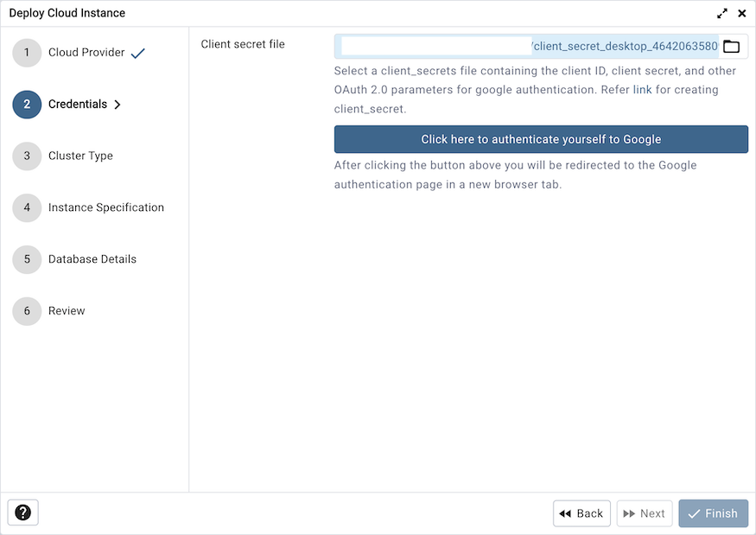This screenshot has width=756, height=535.
Task: Go back using the Back button
Action: [x=581, y=513]
